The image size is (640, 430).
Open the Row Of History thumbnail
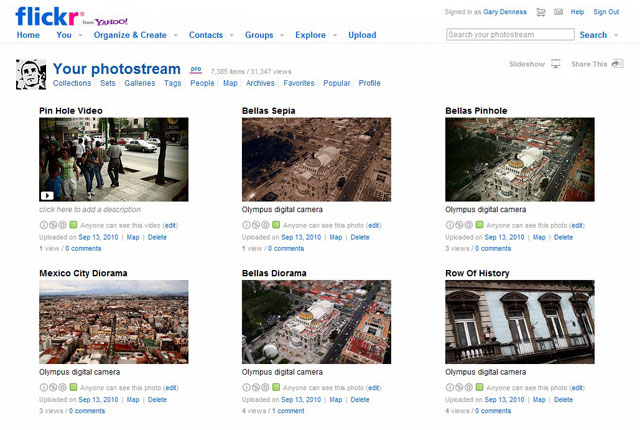pyautogui.click(x=519, y=321)
